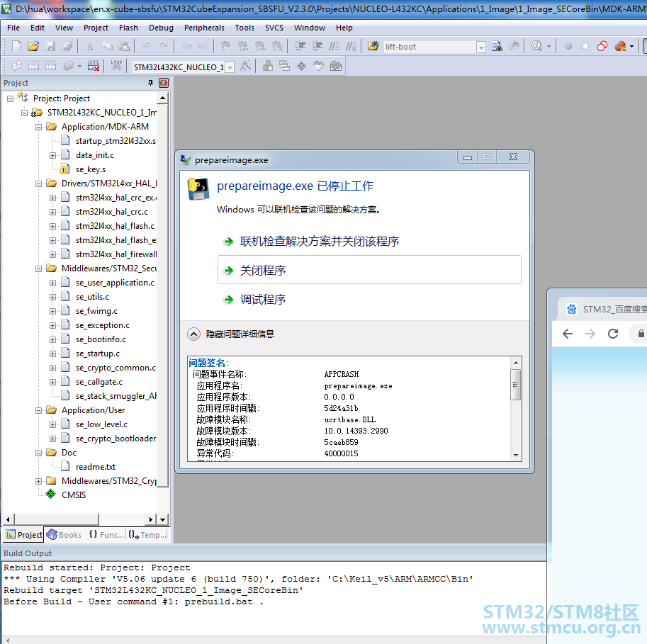The width and height of the screenshot is (647, 644).
Task: Click the New file icon
Action: 16,46
